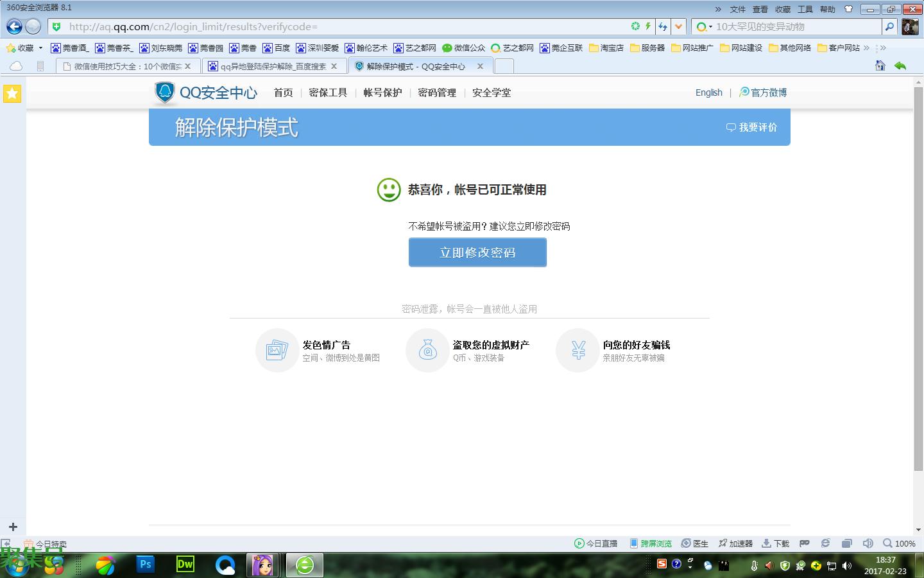
Task: Expand the 收藏 favorites dropdown arrow
Action: point(40,48)
